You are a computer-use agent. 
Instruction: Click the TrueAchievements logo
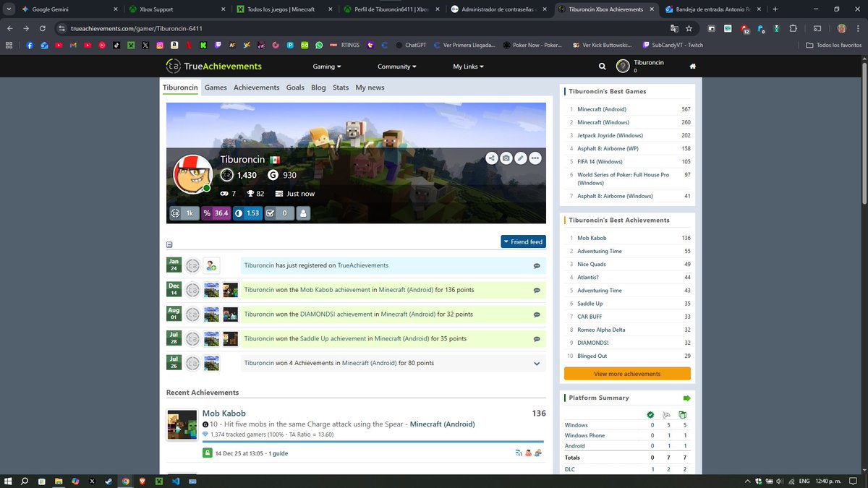point(214,67)
